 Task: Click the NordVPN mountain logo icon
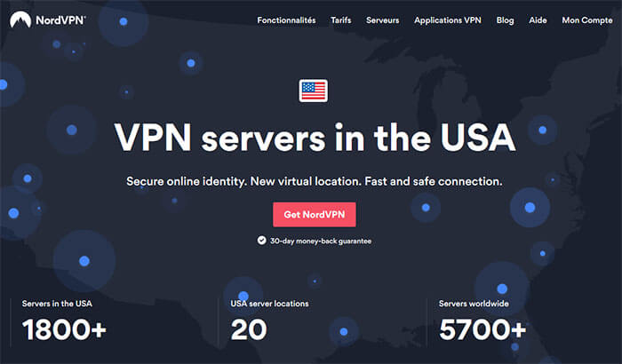(x=20, y=20)
